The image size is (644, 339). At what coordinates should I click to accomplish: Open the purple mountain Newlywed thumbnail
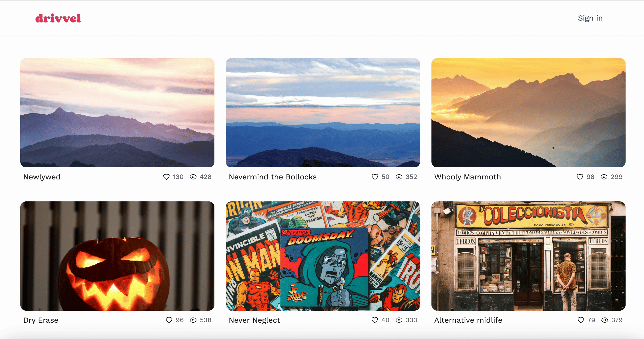point(117,113)
